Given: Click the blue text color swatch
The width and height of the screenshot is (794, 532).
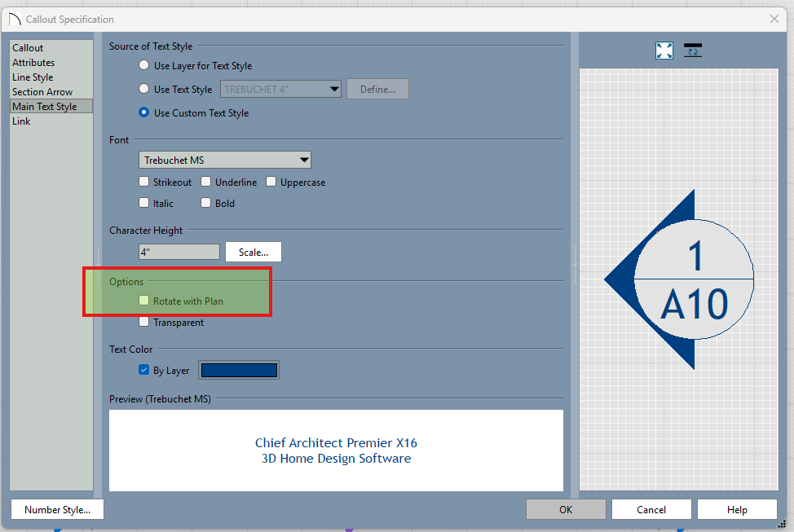Looking at the screenshot, I should click(239, 371).
